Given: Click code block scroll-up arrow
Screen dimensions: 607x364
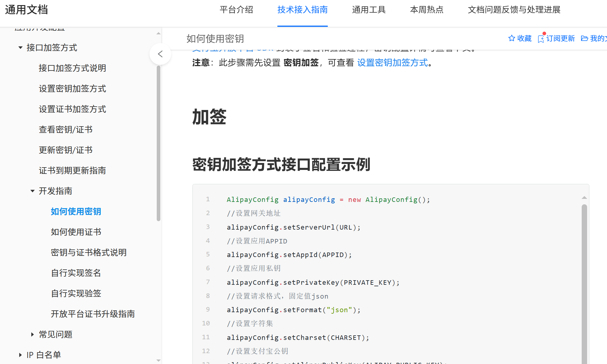Looking at the screenshot, I should tap(584, 198).
